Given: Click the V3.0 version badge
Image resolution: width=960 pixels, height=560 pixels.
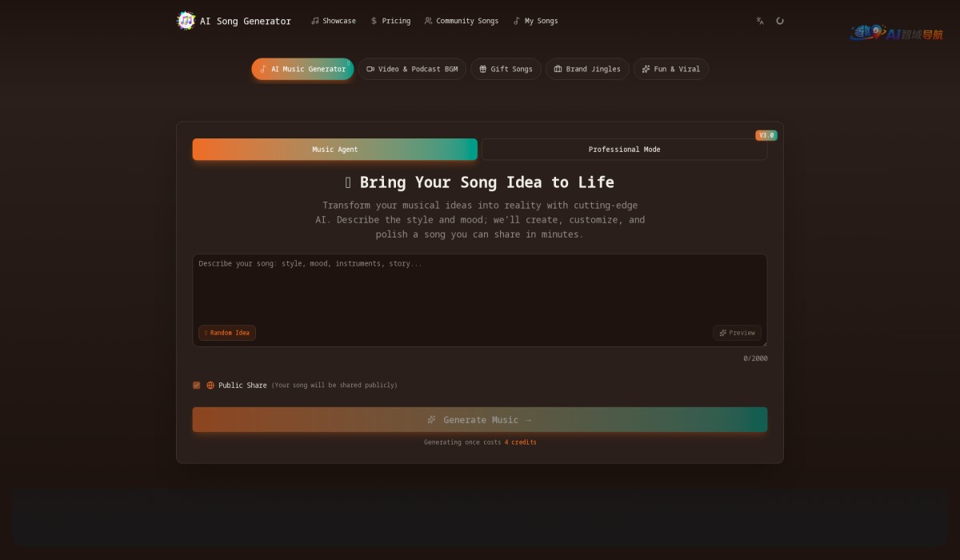Looking at the screenshot, I should click(766, 135).
